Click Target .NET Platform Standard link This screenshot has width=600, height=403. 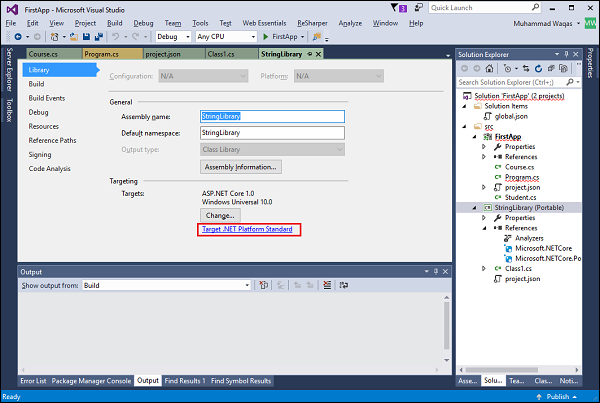tap(247, 229)
